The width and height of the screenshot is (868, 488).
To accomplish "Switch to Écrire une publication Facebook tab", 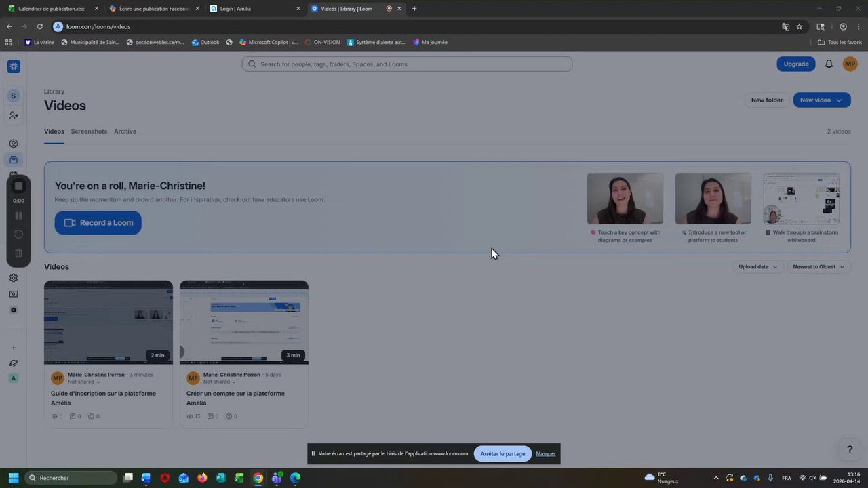I will [x=155, y=9].
